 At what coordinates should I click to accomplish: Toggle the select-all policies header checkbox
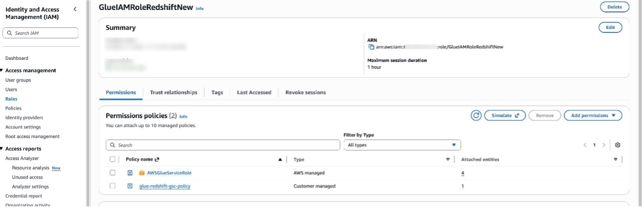click(x=113, y=159)
